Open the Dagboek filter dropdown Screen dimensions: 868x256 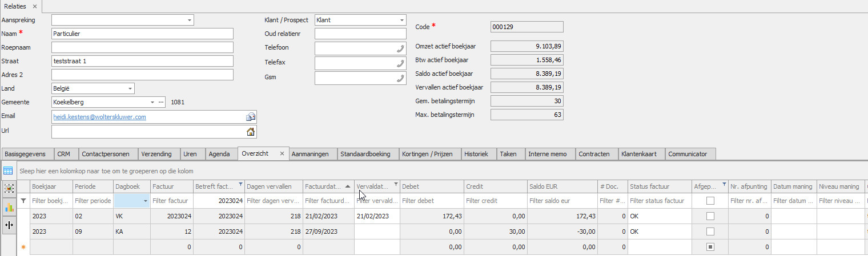click(x=145, y=201)
